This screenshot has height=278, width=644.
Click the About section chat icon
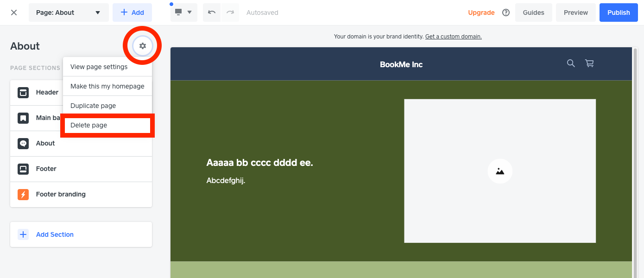point(23,143)
